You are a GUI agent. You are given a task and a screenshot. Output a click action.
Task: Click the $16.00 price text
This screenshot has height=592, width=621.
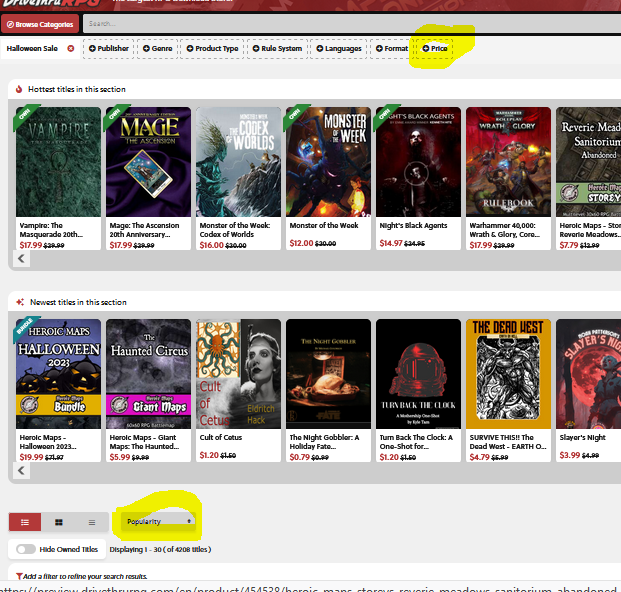coord(211,245)
